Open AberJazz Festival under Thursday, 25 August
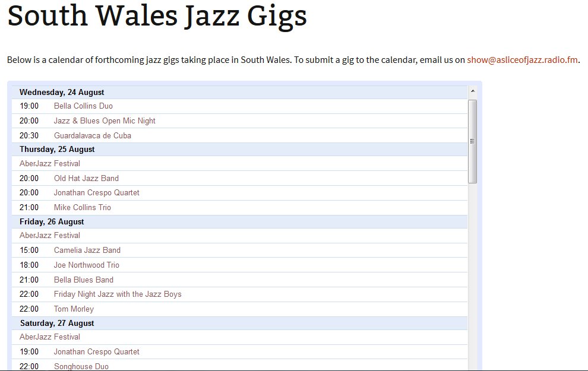 tap(50, 163)
